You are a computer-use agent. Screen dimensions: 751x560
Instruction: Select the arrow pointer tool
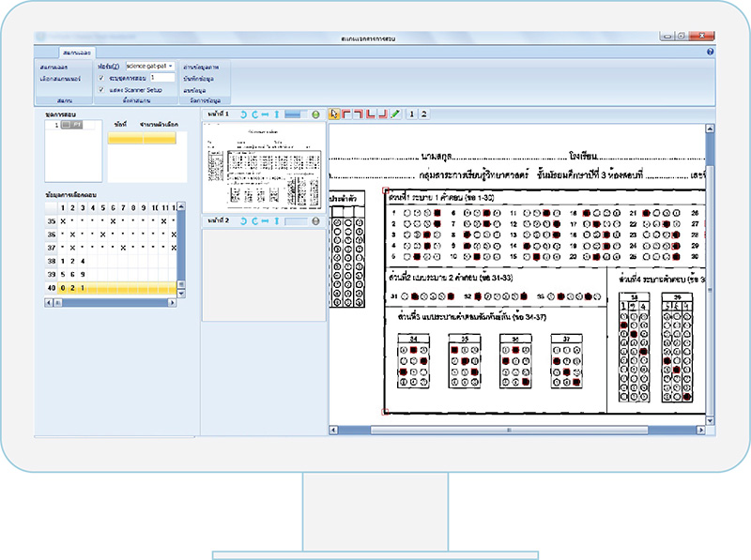[x=336, y=114]
